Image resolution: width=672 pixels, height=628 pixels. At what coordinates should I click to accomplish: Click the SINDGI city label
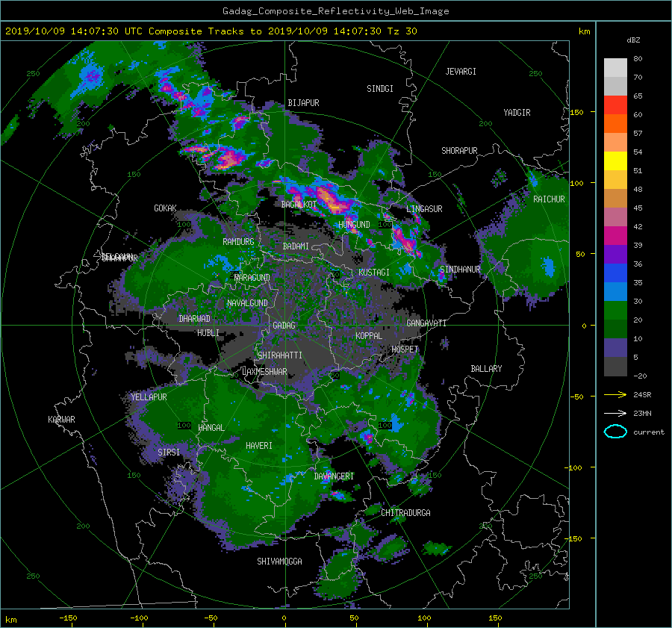(380, 89)
